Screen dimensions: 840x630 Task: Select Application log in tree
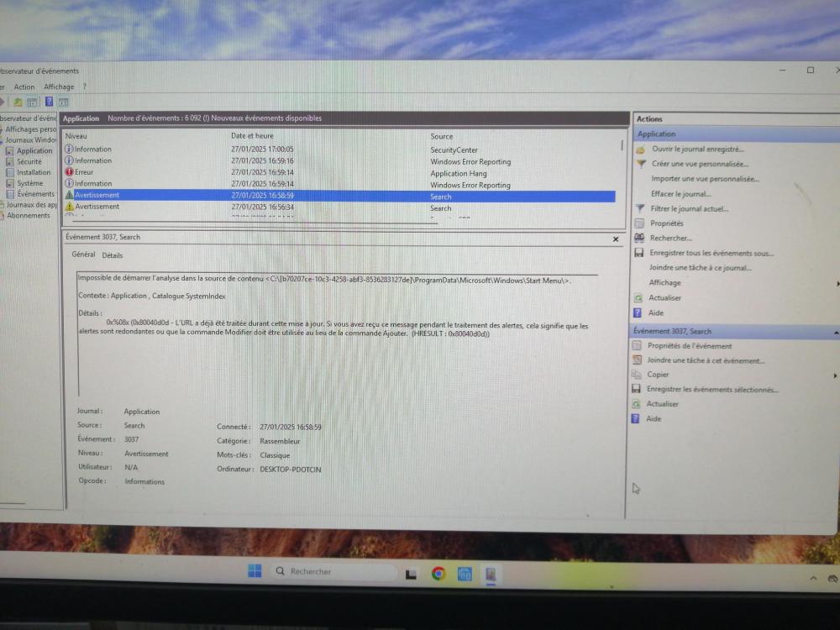(34, 151)
